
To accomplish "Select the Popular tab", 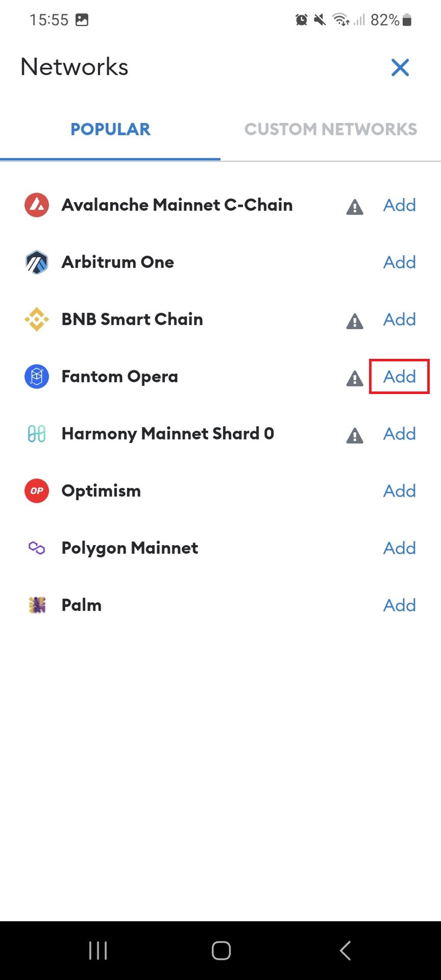I will point(110,130).
